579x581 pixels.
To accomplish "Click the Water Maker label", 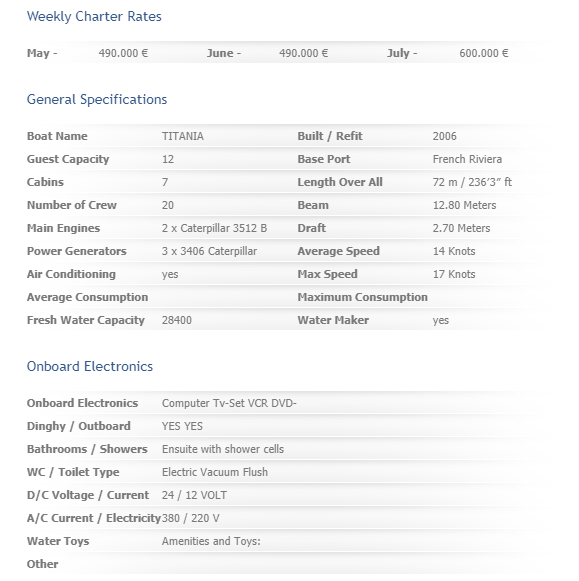I will (333, 320).
